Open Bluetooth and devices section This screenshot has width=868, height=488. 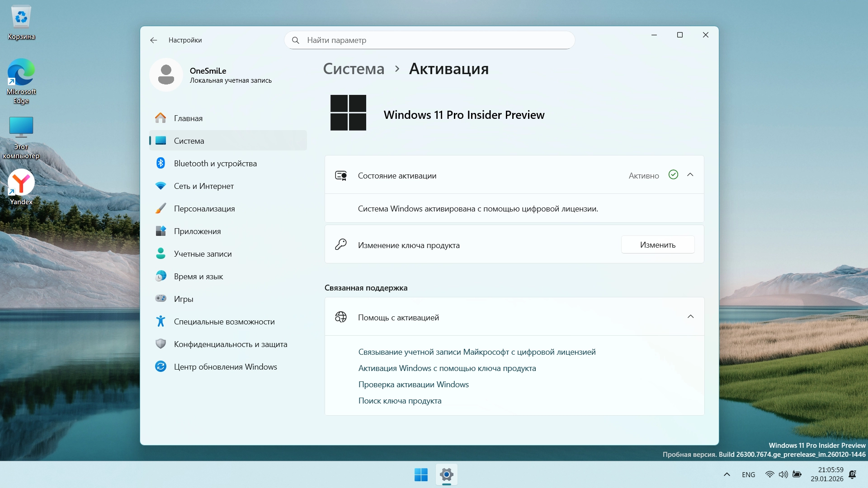point(215,164)
